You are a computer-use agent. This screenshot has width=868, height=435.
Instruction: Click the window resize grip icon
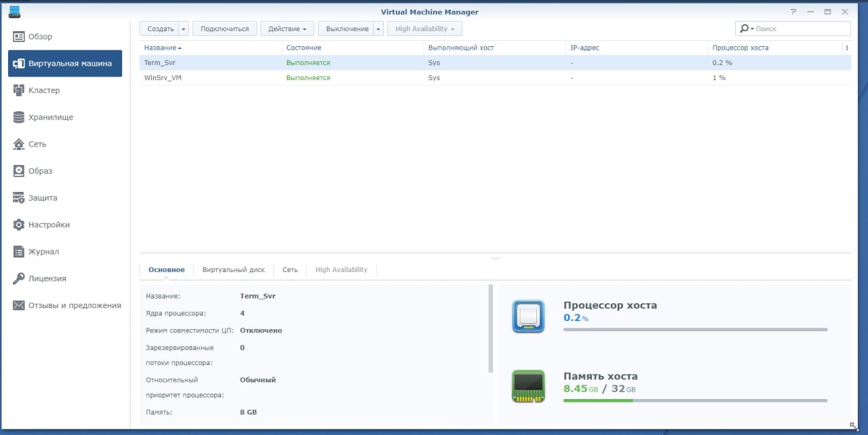(854, 425)
